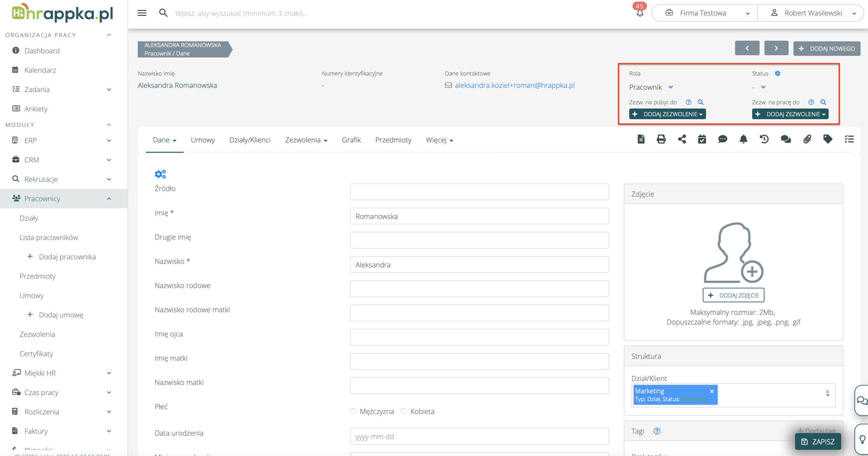Image resolution: width=868 pixels, height=456 pixels.
Task: Switch to the Umowy tab
Action: (x=203, y=140)
